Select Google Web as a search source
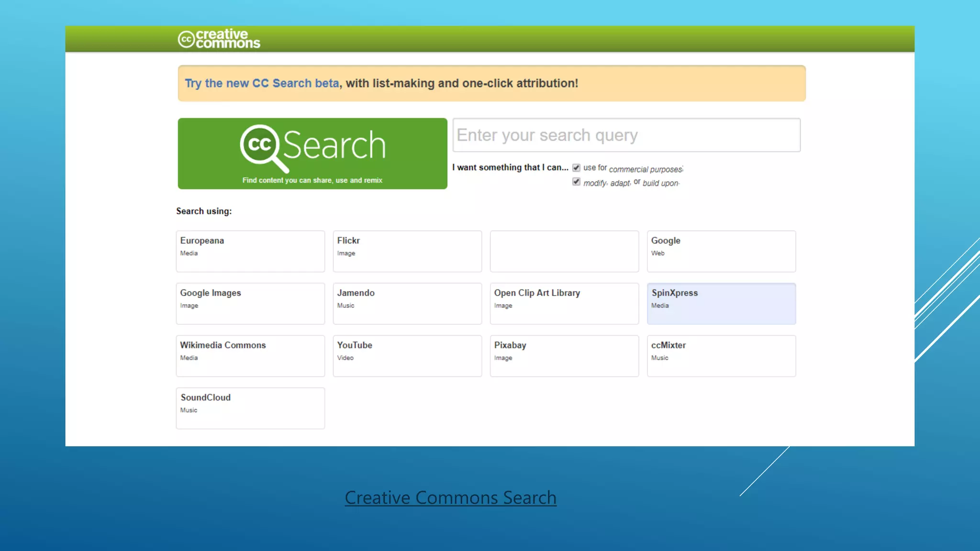The image size is (980, 551). (x=721, y=251)
